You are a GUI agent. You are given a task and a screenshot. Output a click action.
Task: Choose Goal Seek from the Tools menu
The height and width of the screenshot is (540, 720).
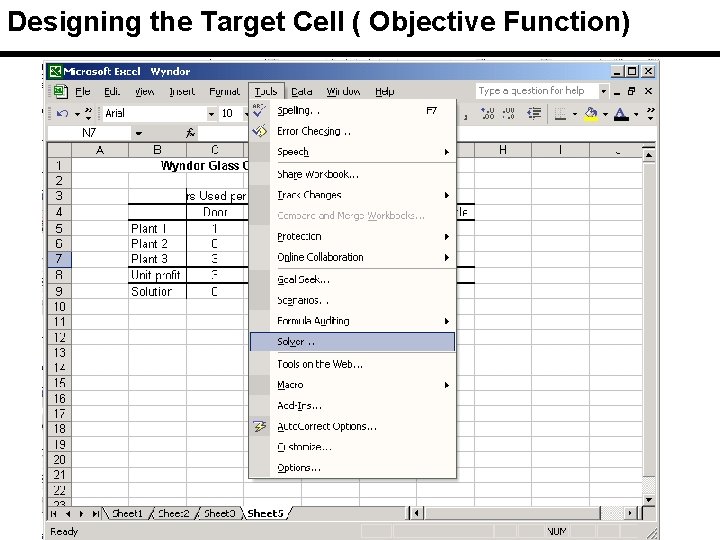point(352,280)
